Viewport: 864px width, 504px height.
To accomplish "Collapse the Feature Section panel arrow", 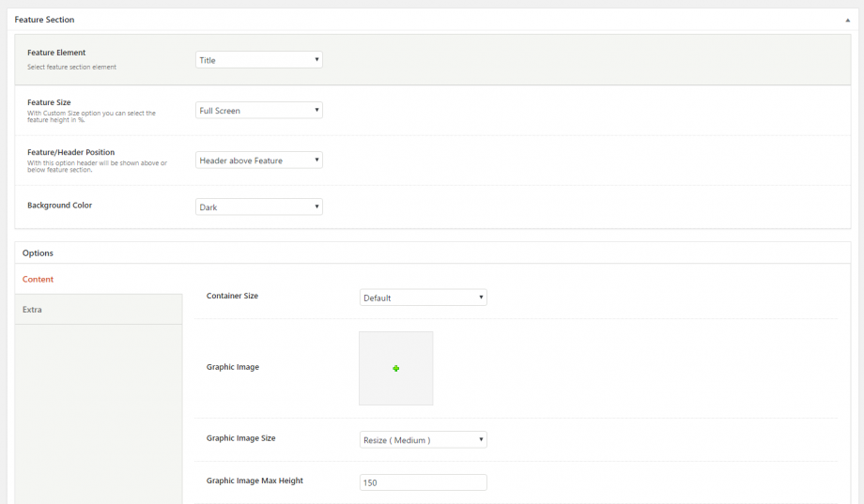I will 848,20.
